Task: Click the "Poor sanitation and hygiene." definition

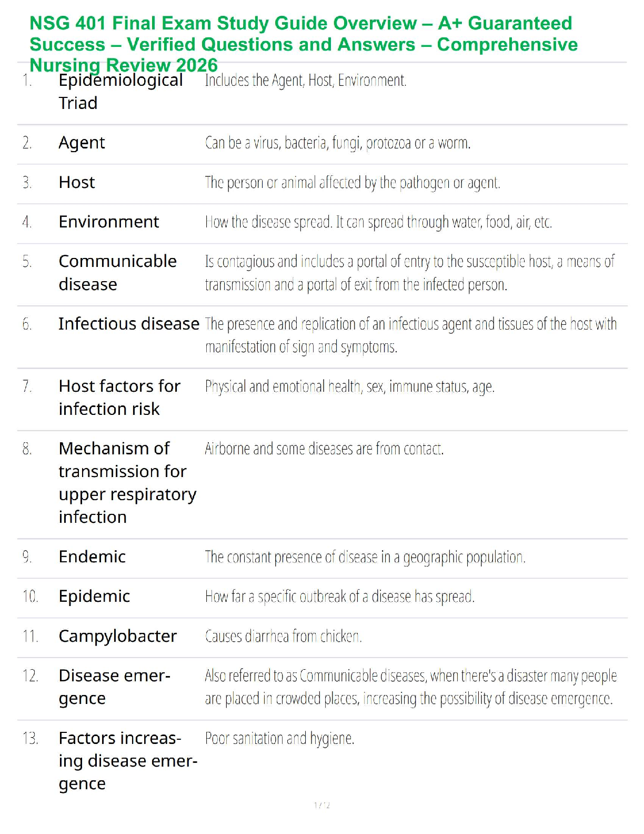Action: [279, 738]
